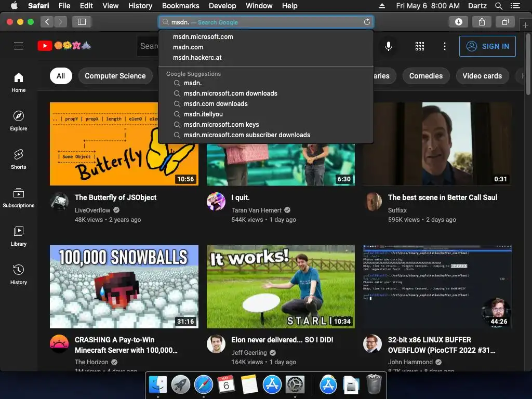Select the Comedies filter chip

click(x=426, y=76)
